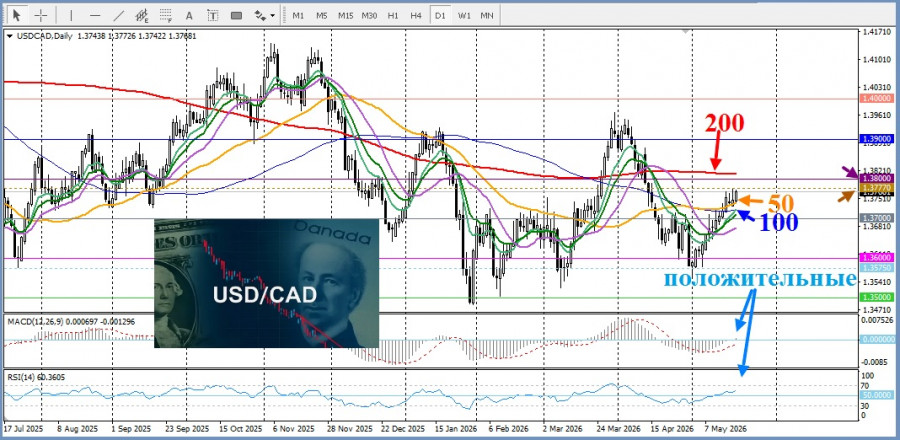
Task: Click the triangle before USDCAD,Daily title
Action: pos(10,36)
